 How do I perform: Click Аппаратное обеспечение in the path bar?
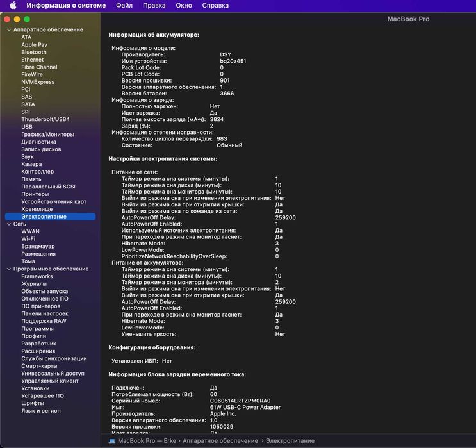[x=222, y=441]
